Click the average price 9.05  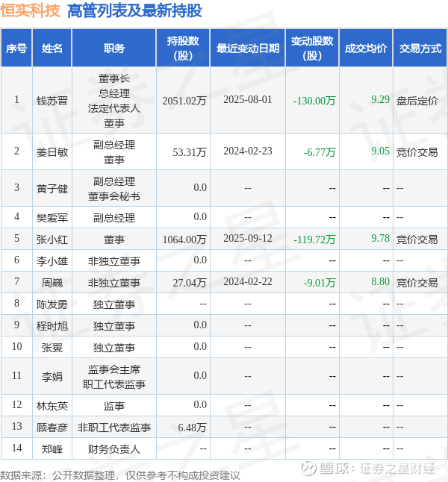[380, 151]
